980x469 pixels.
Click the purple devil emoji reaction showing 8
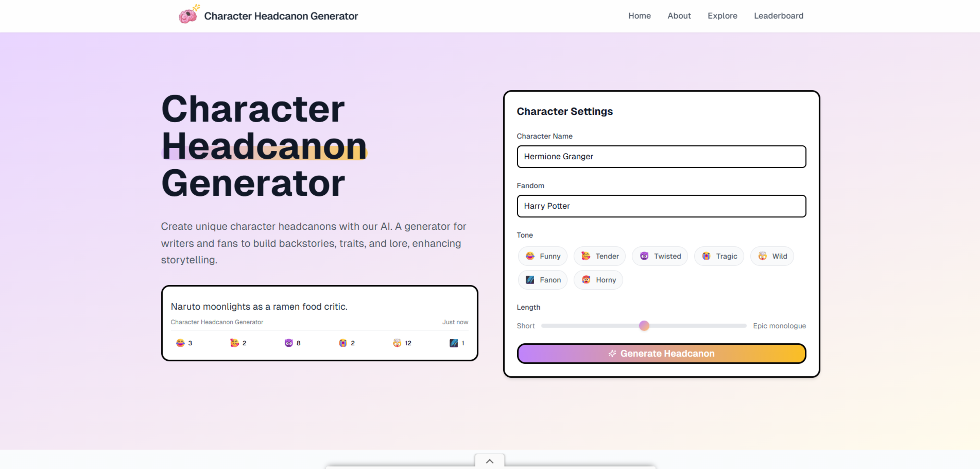click(288, 343)
